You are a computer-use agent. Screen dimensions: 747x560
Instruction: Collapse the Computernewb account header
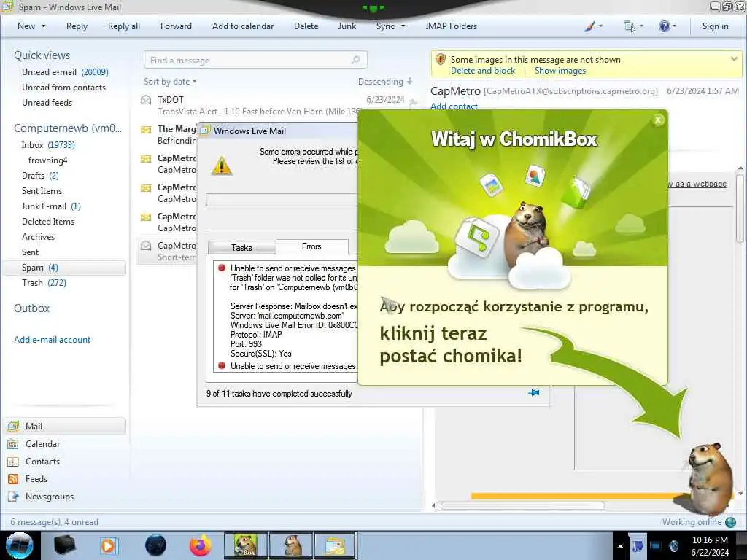click(x=68, y=128)
